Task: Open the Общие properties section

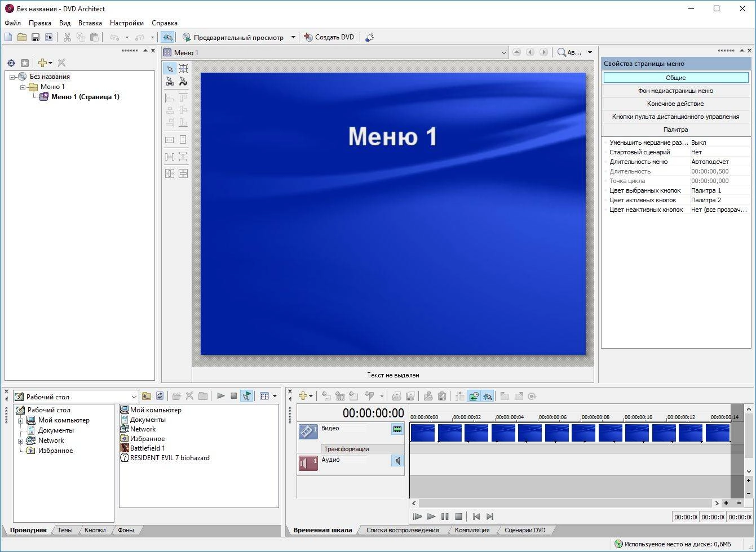Action: 675,78
